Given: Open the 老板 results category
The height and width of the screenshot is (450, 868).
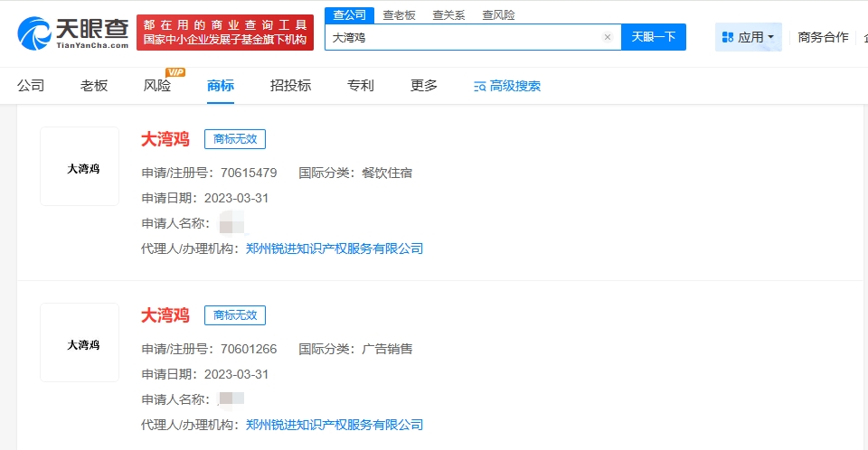Looking at the screenshot, I should [x=94, y=86].
